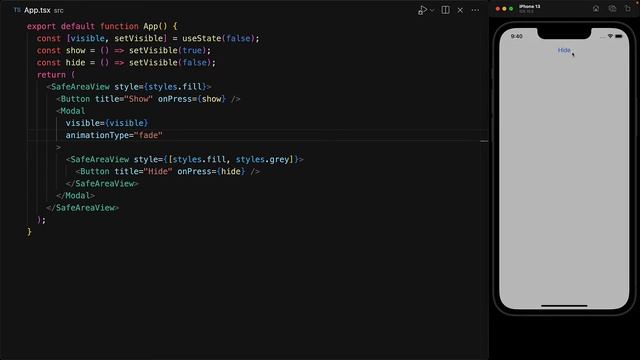The width and height of the screenshot is (640, 360).
Task: Click the animationType="fade" line in code
Action: pyautogui.click(x=114, y=135)
